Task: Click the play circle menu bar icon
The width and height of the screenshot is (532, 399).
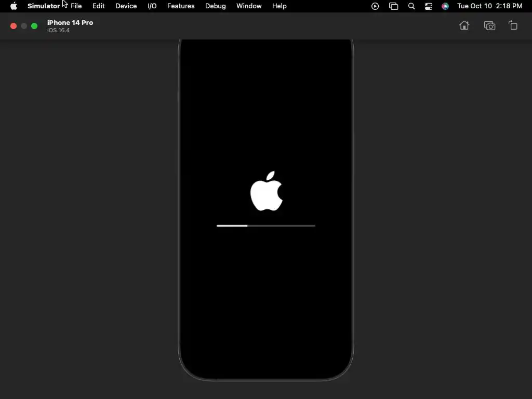Action: [x=375, y=6]
